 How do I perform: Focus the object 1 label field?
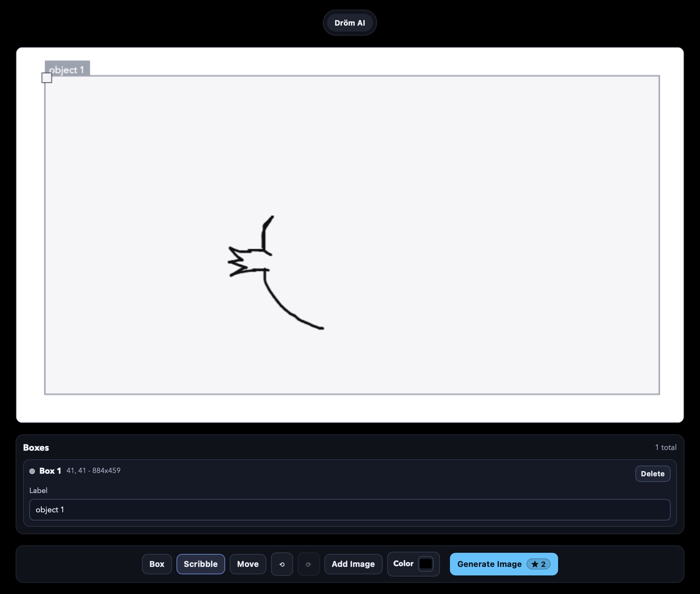[350, 510]
